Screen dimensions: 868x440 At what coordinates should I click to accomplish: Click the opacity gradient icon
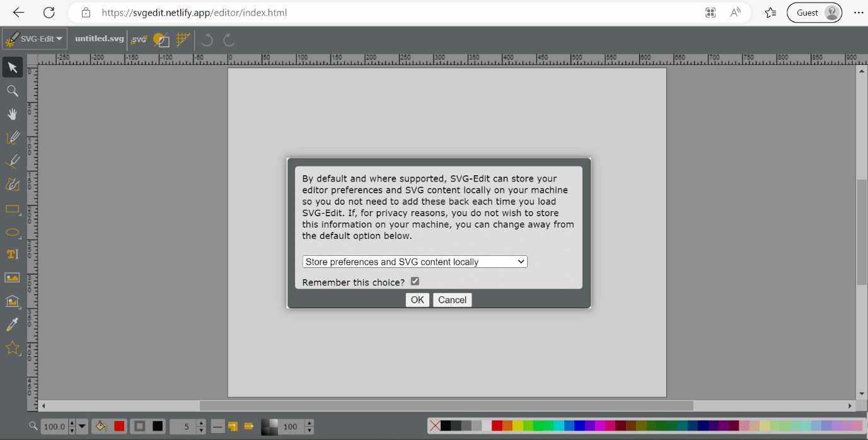pyautogui.click(x=269, y=426)
